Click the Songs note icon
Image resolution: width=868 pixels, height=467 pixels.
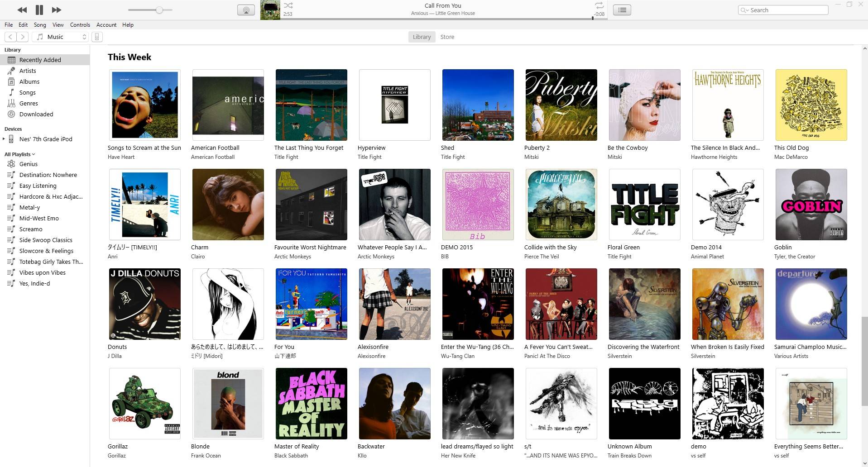click(11, 92)
